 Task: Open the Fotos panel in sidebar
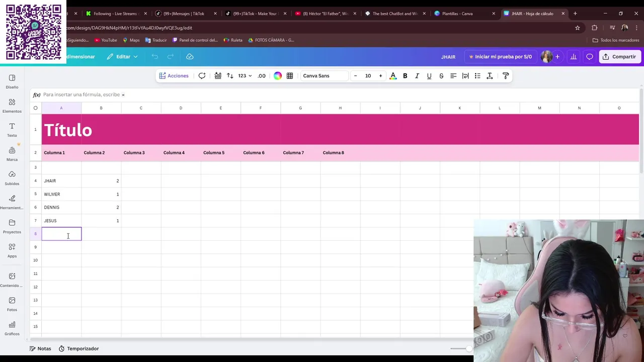click(x=12, y=304)
